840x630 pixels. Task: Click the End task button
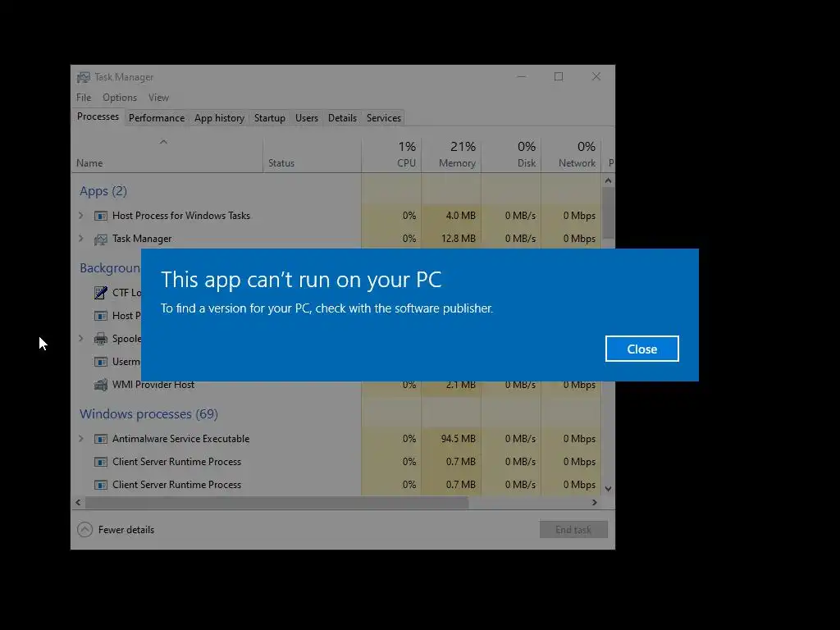[573, 530]
